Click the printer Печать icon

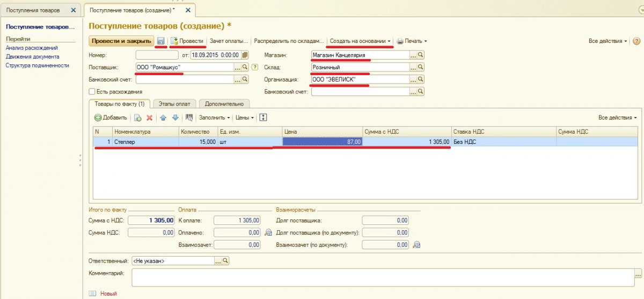coord(400,41)
